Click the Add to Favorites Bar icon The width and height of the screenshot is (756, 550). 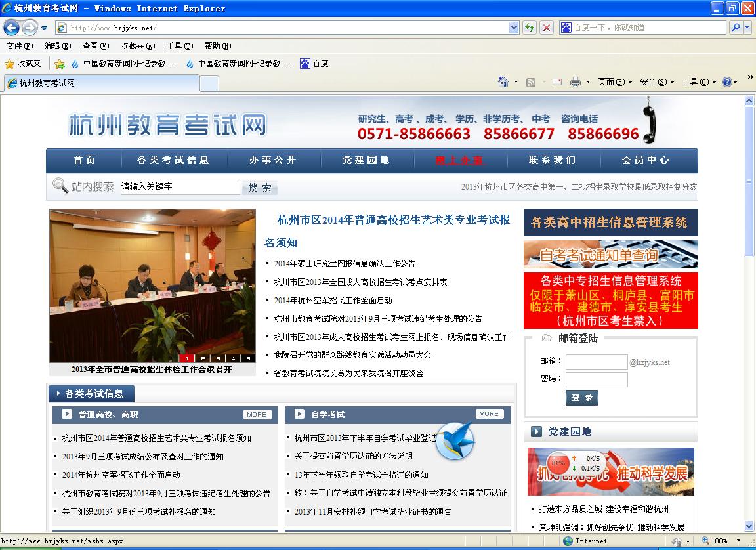tap(60, 64)
